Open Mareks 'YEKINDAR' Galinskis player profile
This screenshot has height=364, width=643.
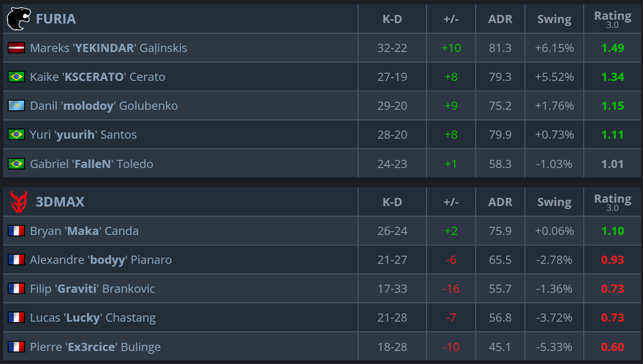pos(108,48)
